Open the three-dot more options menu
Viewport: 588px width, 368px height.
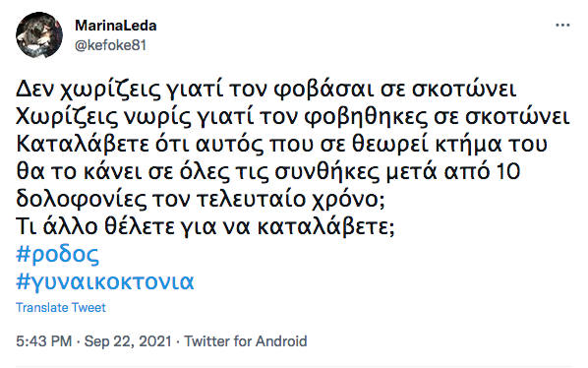point(562,26)
